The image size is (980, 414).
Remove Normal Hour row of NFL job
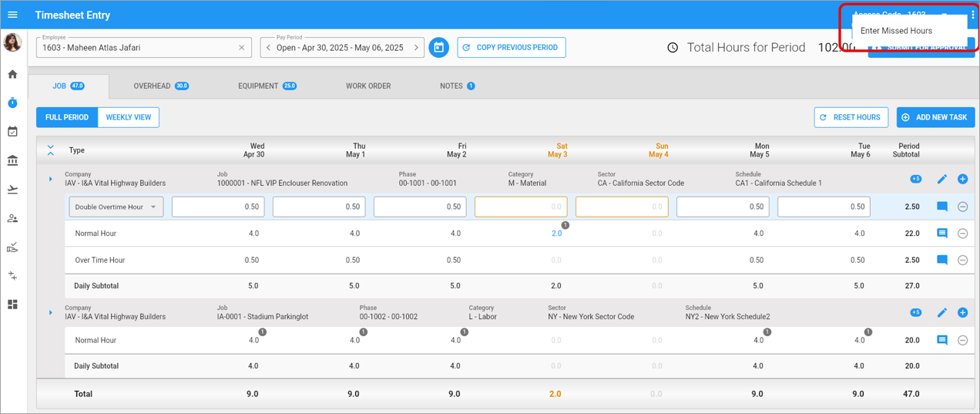pos(962,233)
